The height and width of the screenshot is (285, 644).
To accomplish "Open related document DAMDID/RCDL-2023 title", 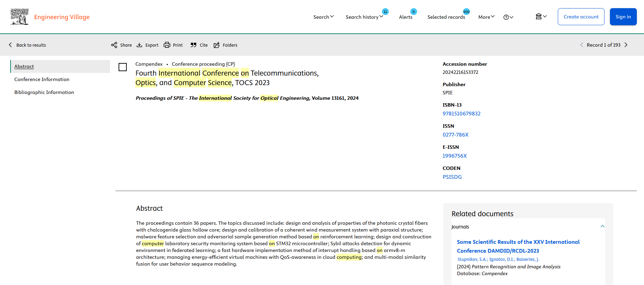I will [x=518, y=246].
